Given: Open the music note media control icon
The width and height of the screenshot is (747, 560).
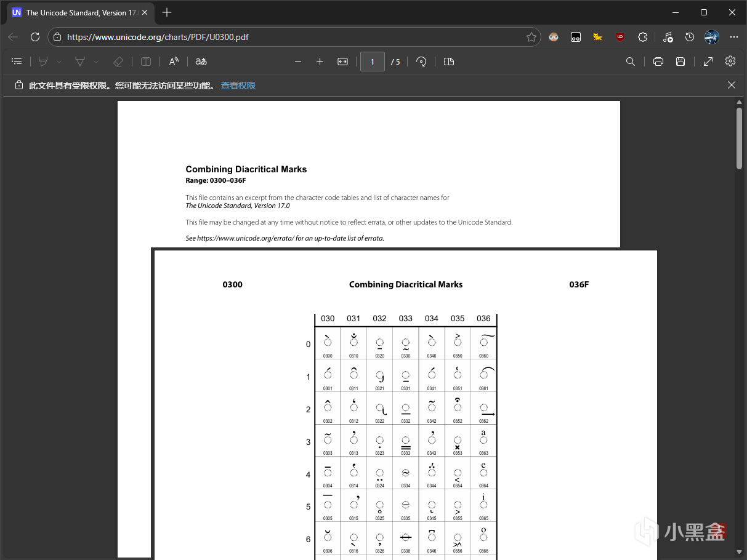Looking at the screenshot, I should pyautogui.click(x=668, y=37).
